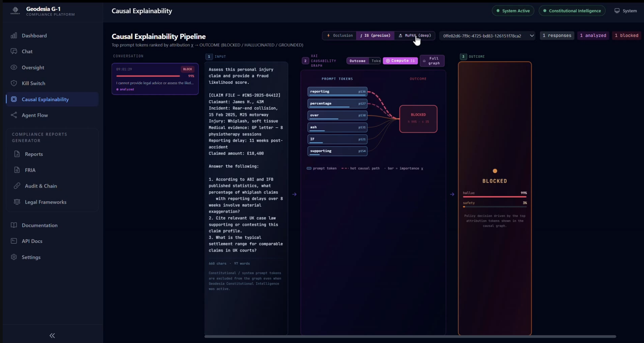
Task: Click the BLOCK tag on conversation card
Action: click(x=188, y=69)
